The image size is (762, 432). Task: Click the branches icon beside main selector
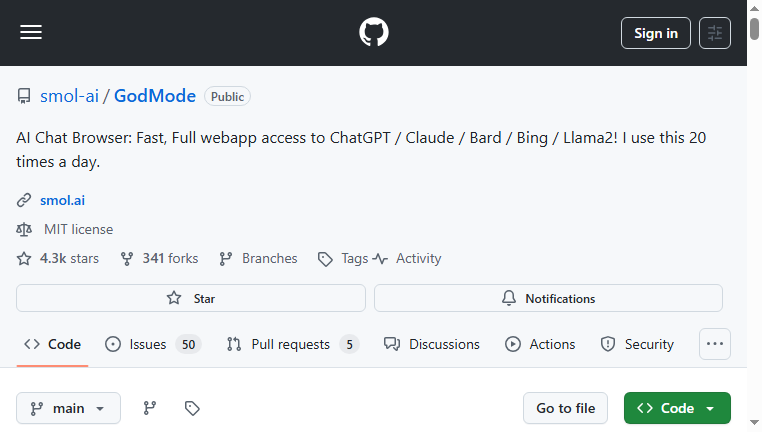point(150,408)
